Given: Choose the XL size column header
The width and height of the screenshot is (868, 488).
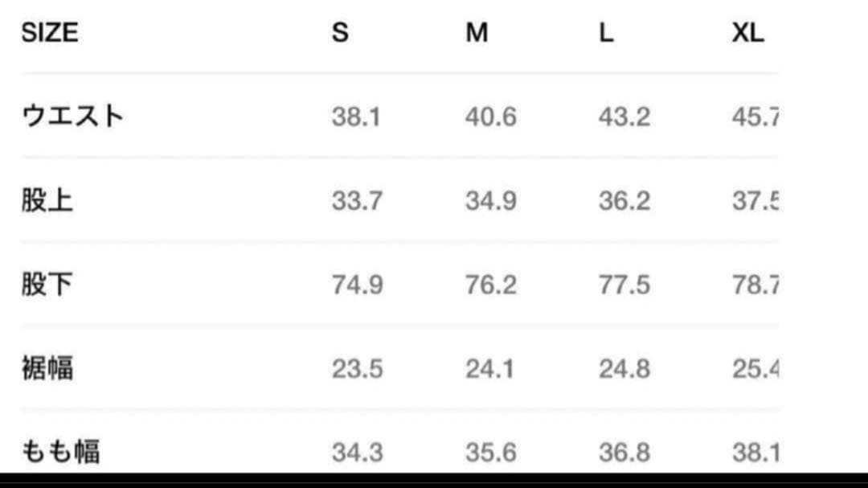Looking at the screenshot, I should (747, 33).
